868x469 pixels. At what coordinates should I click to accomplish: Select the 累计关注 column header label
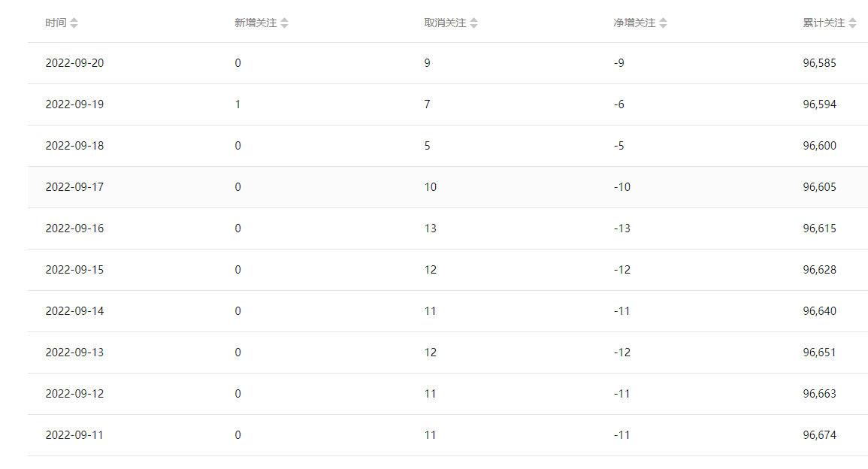pos(824,23)
